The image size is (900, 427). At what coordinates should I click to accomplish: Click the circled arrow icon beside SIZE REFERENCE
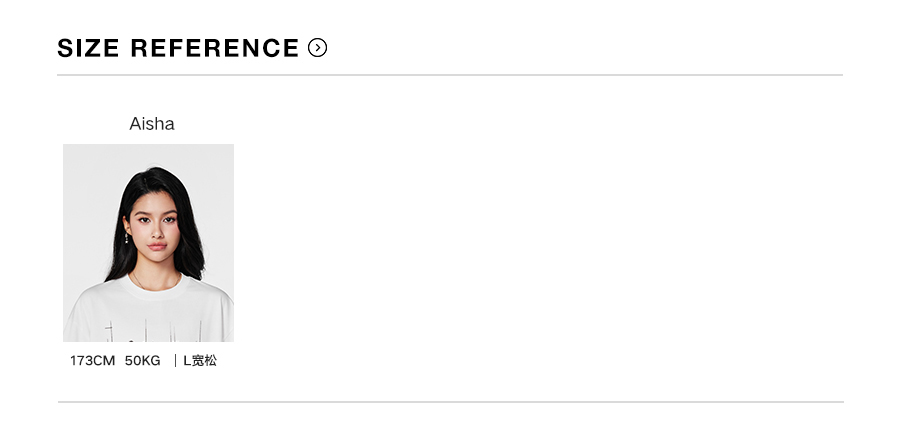[318, 47]
